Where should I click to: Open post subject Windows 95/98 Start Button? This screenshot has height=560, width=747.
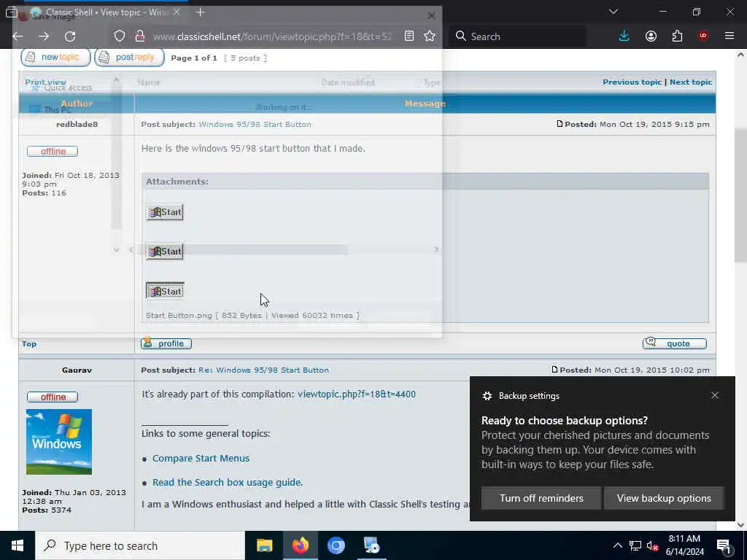(x=255, y=124)
